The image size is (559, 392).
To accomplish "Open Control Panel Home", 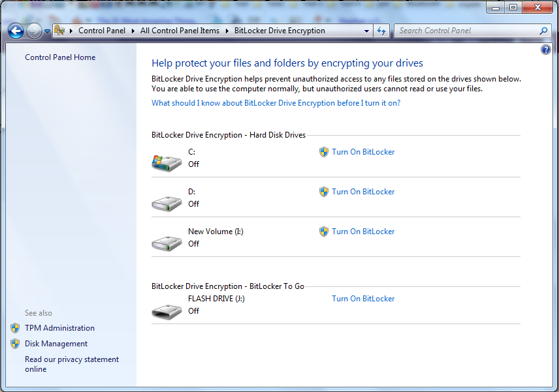I will point(60,57).
